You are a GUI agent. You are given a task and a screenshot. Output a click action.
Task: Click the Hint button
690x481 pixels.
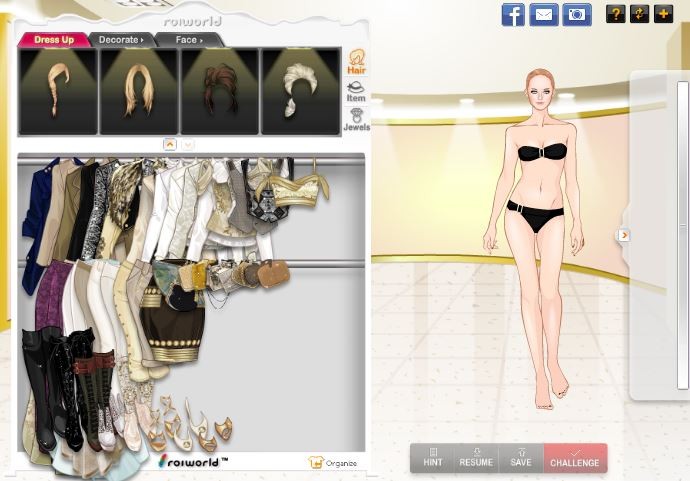[433, 458]
